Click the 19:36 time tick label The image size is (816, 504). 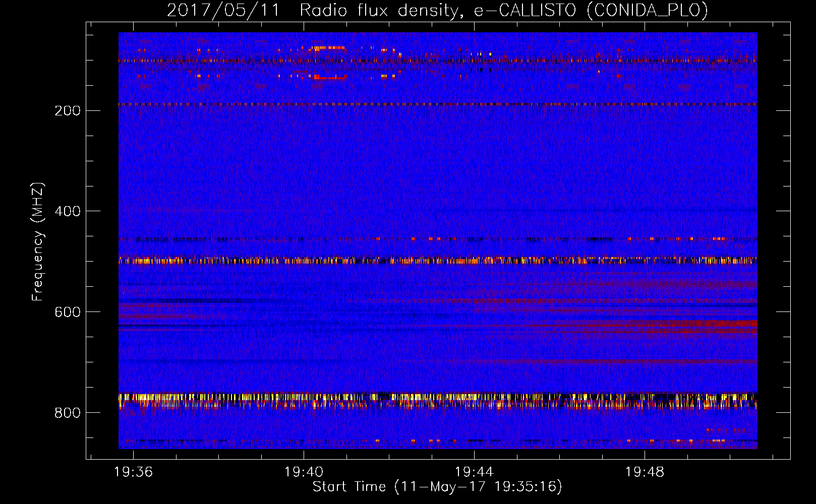(133, 472)
